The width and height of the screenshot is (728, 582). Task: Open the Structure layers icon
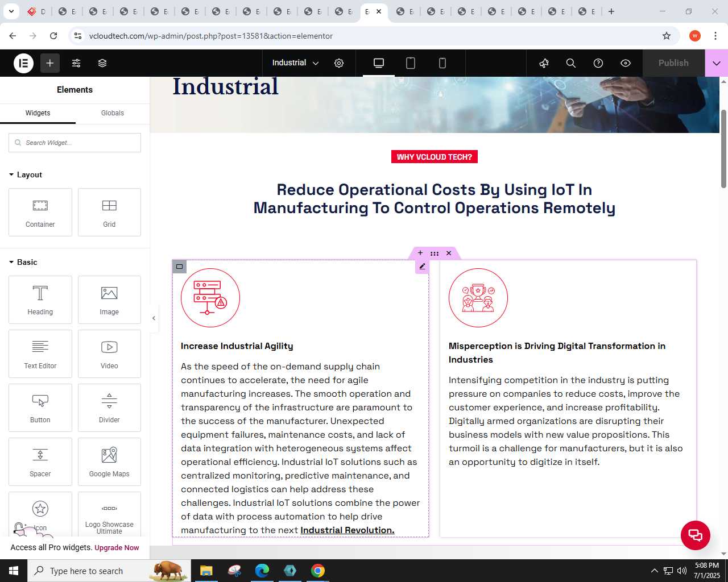click(x=102, y=63)
